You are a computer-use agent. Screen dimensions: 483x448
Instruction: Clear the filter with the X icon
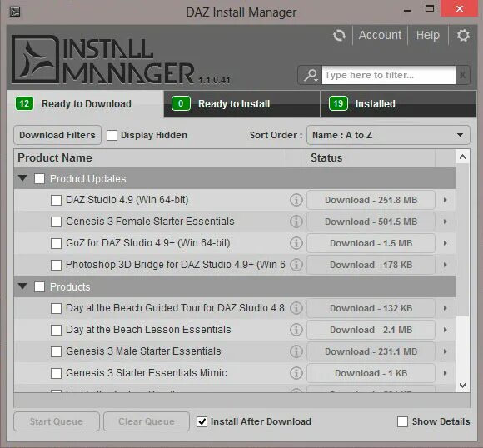coord(463,75)
